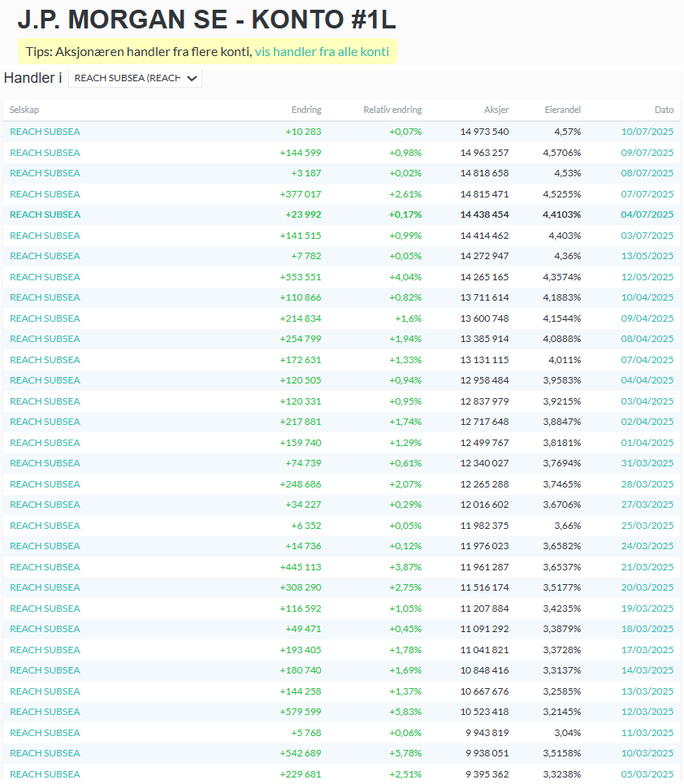Open the date link 14/03/2025
This screenshot has width=684, height=784.
(x=647, y=670)
